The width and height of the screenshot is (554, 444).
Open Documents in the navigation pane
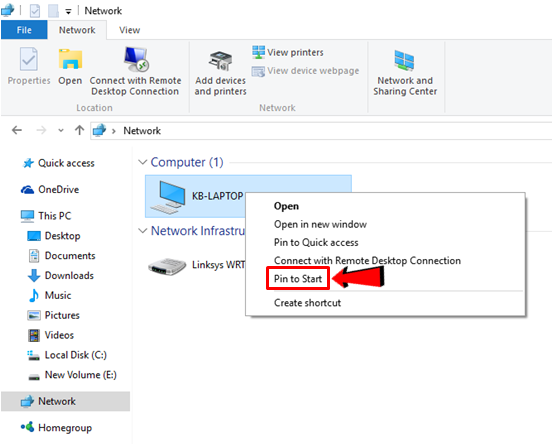[x=61, y=256]
